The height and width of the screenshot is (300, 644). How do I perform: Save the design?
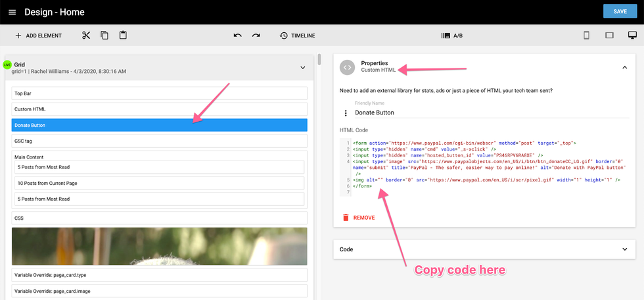620,11
